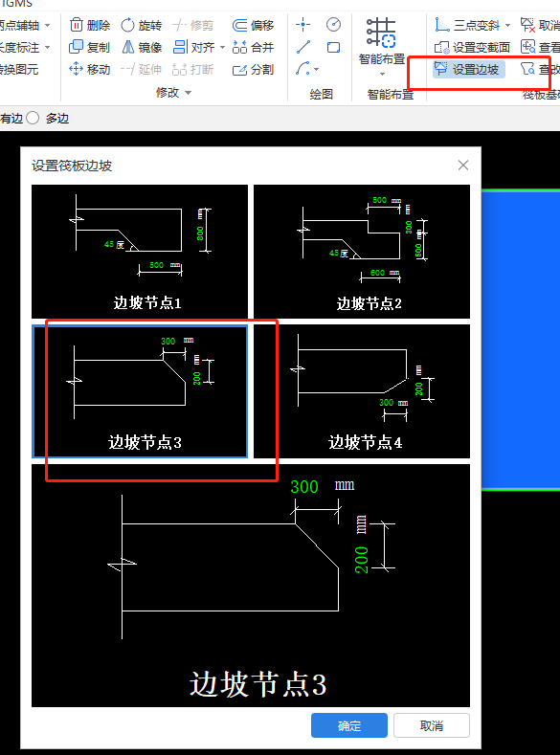This screenshot has height=755, width=560.
Task: Select the Offset (偏移) tool
Action: pos(253,25)
